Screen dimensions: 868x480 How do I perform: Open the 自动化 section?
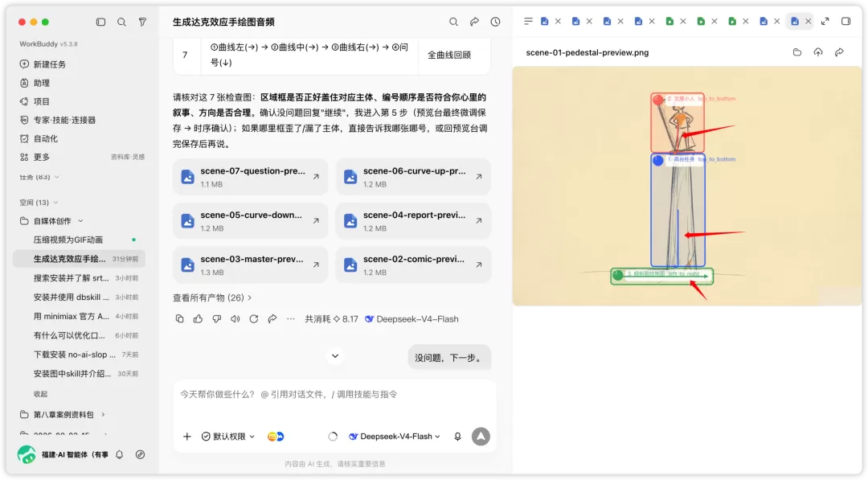pos(45,138)
